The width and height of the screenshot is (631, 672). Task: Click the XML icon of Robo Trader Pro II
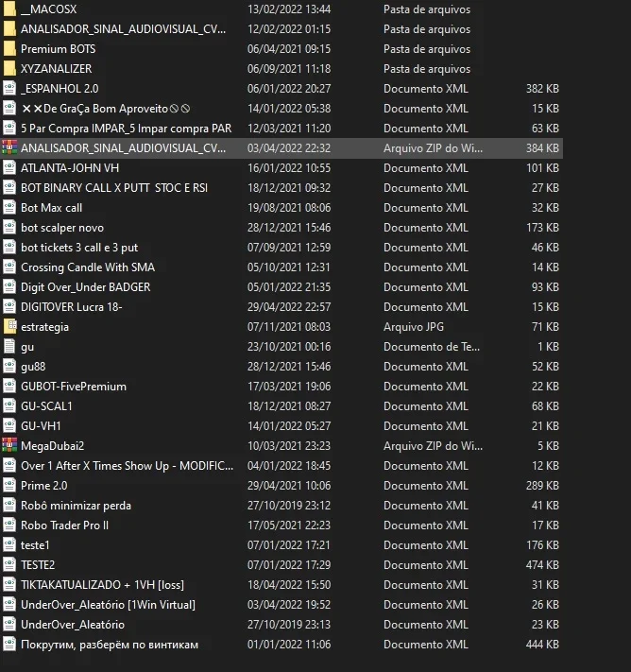(9, 525)
